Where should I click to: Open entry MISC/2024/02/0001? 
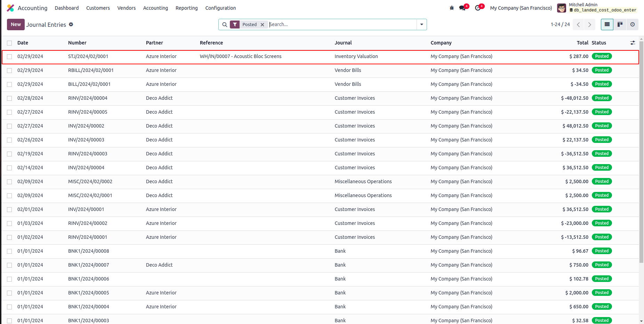pyautogui.click(x=90, y=195)
